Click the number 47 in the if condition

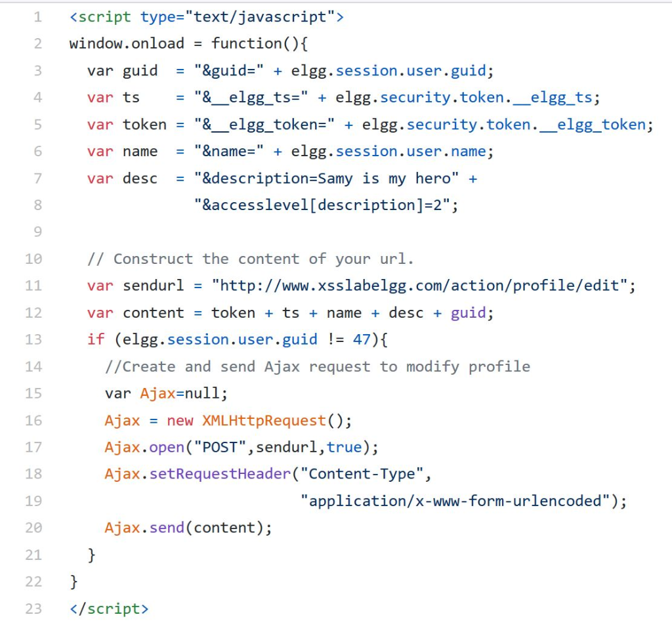point(362,340)
